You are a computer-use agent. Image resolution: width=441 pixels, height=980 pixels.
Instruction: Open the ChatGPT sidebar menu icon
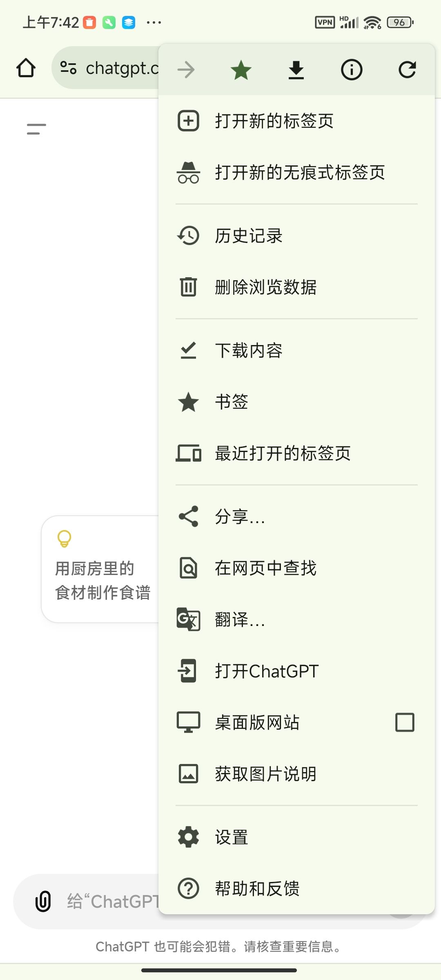(36, 129)
